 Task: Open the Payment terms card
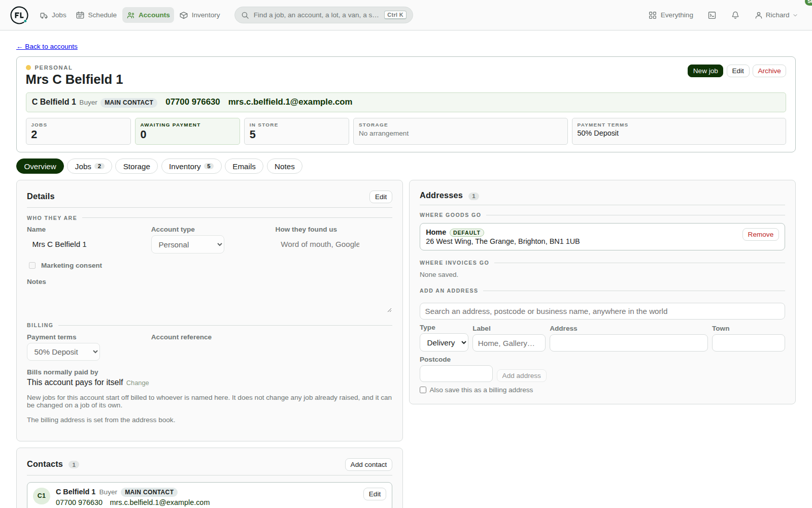point(679,131)
